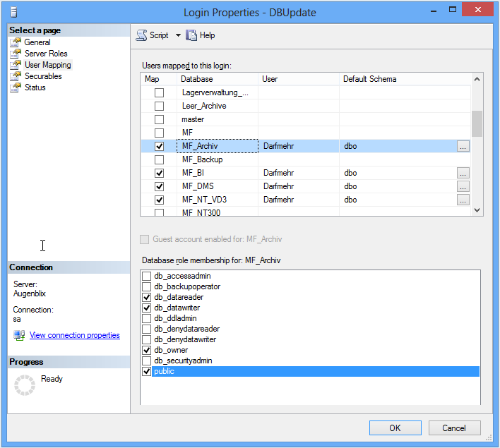Open the Script dropdown arrow

[x=178, y=35]
